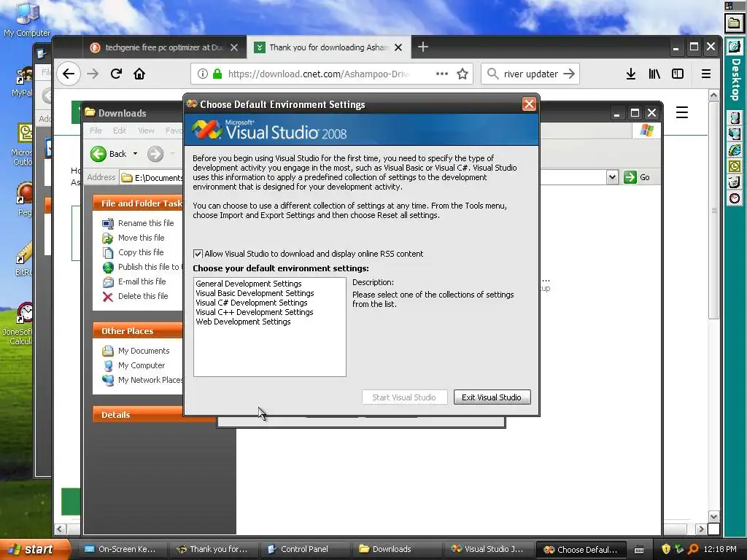Click the green padlock in the address bar
Image resolution: width=747 pixels, height=560 pixels.
pos(217,74)
